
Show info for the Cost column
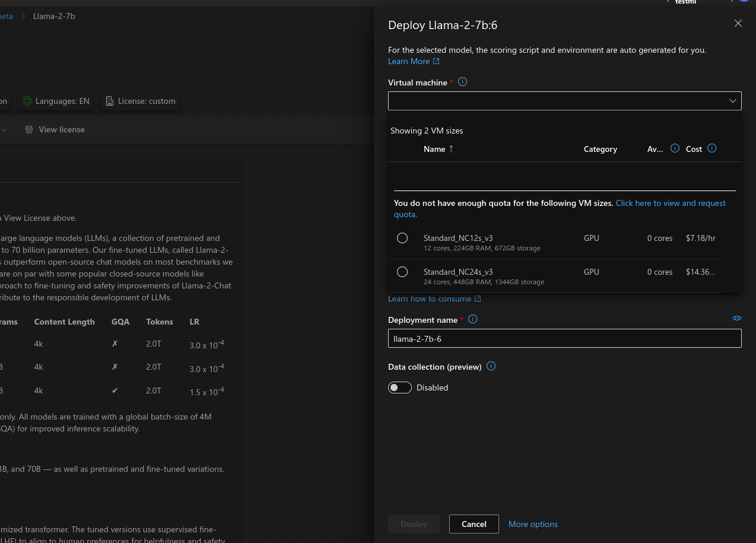[x=712, y=148]
